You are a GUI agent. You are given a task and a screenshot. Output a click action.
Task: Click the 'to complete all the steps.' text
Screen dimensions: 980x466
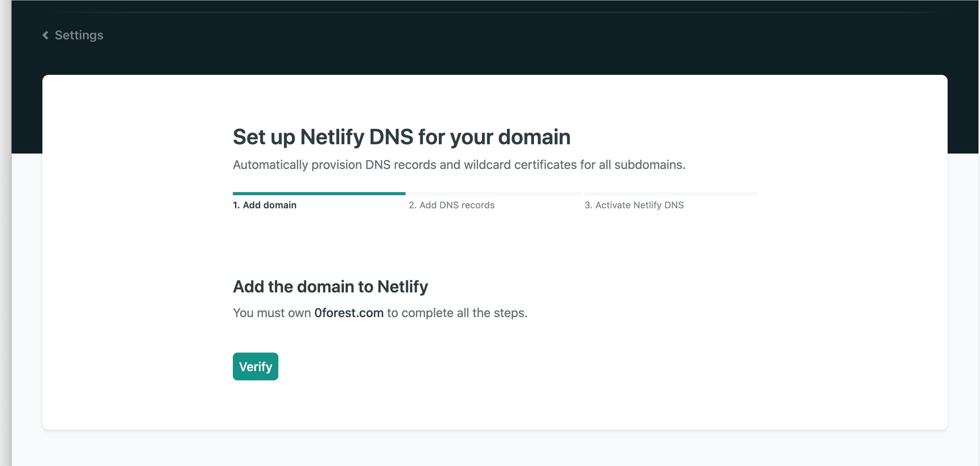457,313
